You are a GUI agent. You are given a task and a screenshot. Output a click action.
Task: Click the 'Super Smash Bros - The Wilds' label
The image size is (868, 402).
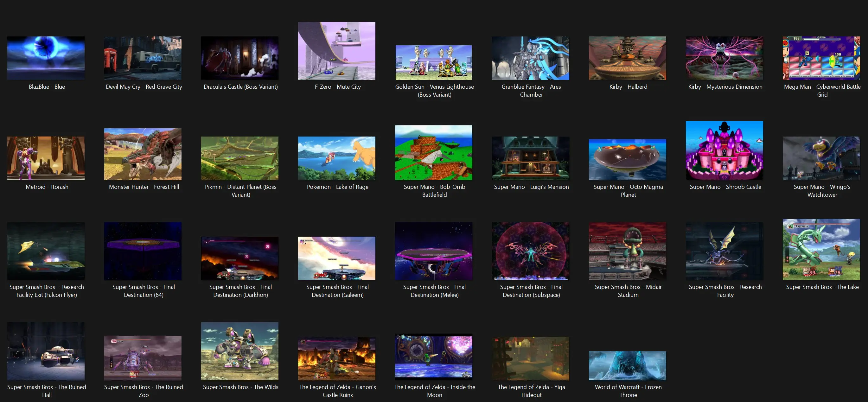(240, 387)
